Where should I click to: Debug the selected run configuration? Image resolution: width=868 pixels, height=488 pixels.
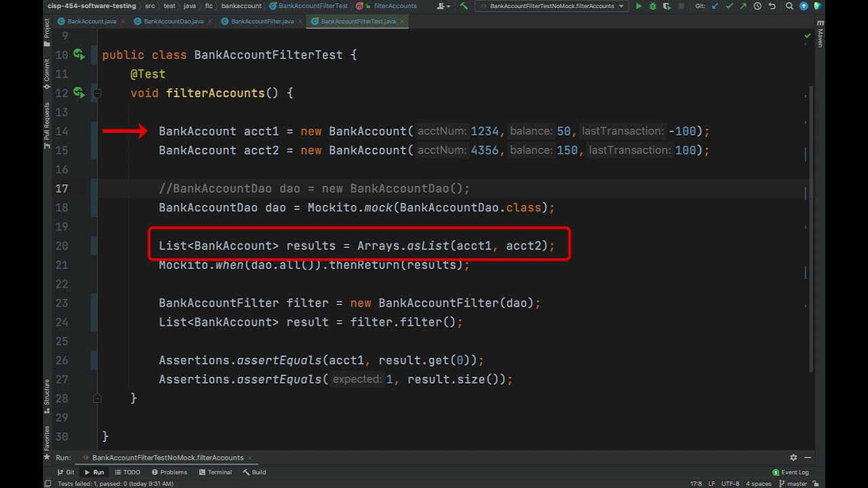(x=653, y=6)
